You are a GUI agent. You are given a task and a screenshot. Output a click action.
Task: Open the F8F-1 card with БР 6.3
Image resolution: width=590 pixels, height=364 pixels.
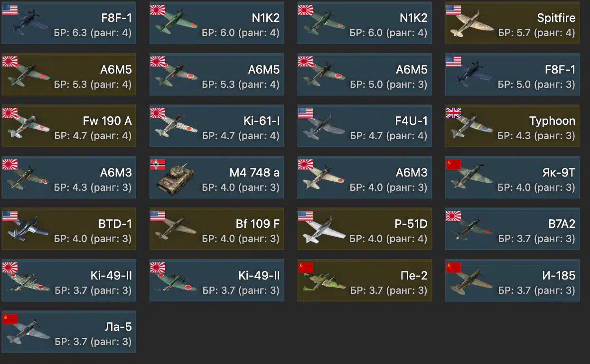(x=69, y=23)
